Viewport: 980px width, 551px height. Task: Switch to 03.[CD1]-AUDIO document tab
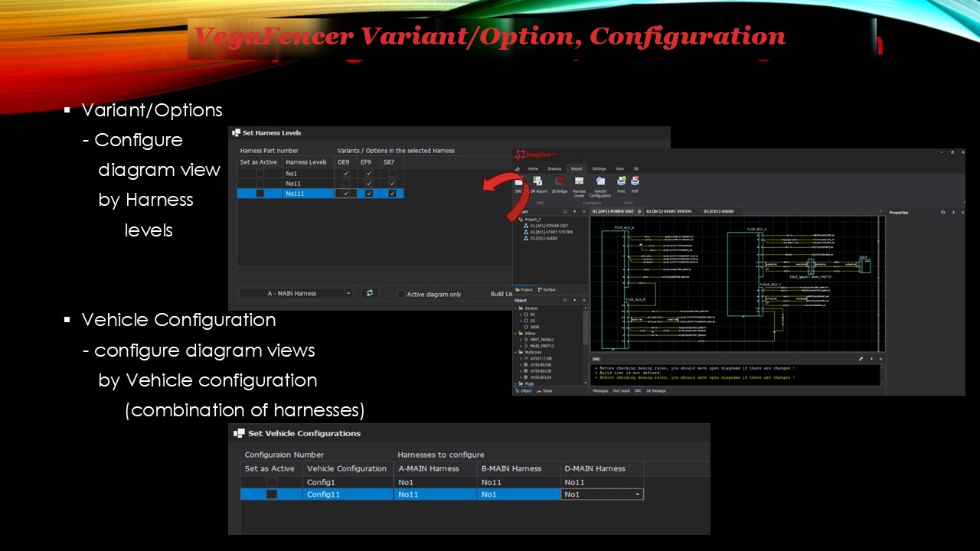719,211
